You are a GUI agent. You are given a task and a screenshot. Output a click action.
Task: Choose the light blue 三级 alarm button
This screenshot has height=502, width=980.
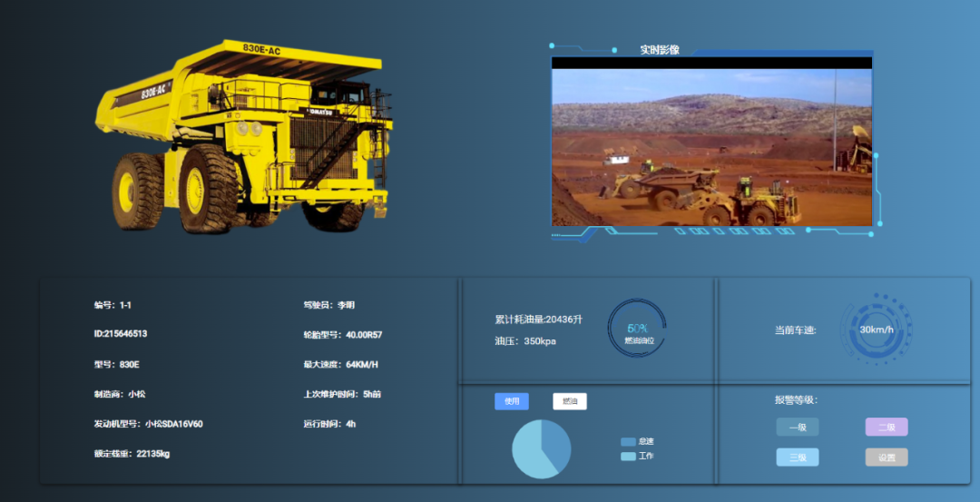click(x=797, y=458)
